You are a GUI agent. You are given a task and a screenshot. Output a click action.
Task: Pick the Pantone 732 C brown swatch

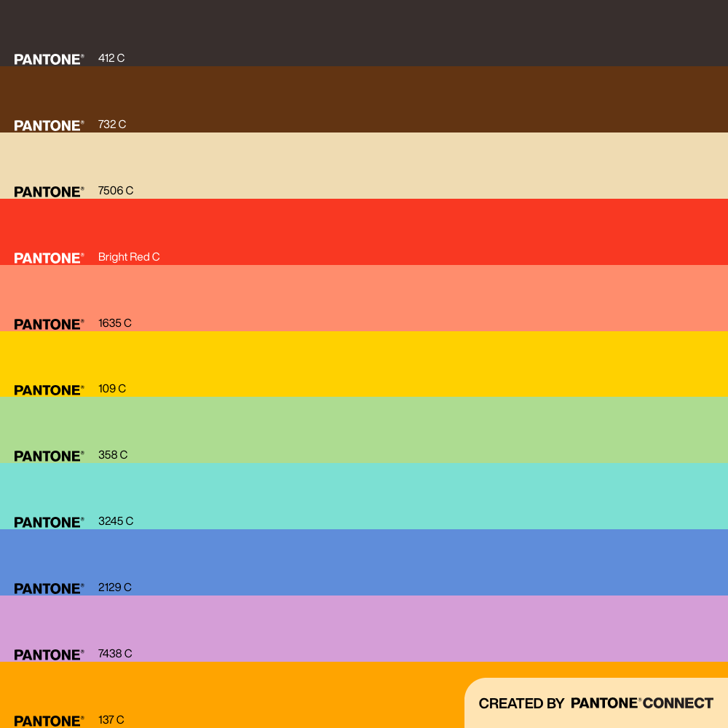[364, 99]
